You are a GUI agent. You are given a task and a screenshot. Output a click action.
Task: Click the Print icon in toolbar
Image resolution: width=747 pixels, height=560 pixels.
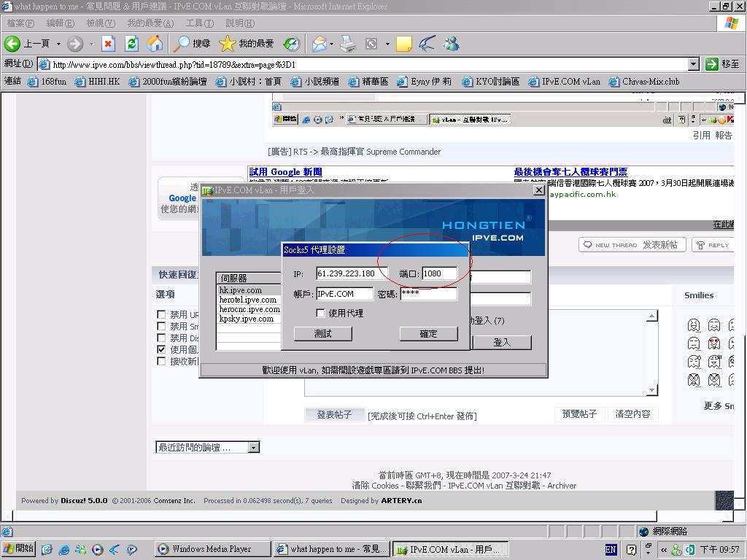point(348,44)
